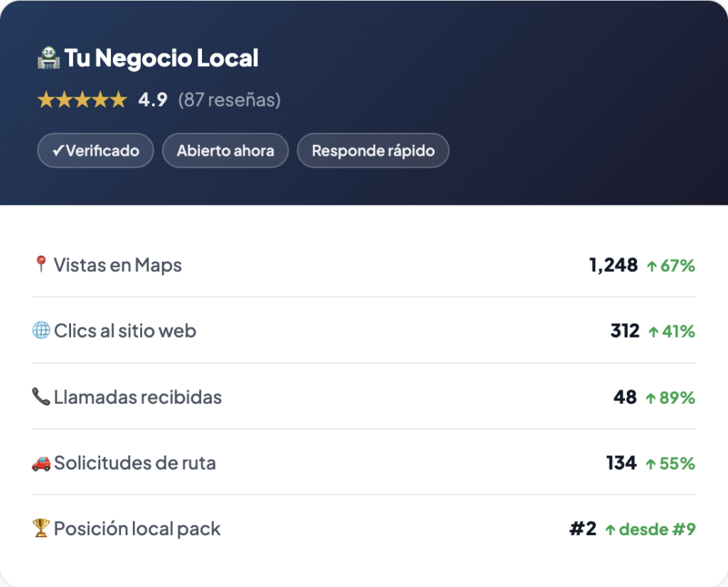Click the telephone icon for received calls
The width and height of the screenshot is (728, 587).
click(x=41, y=397)
